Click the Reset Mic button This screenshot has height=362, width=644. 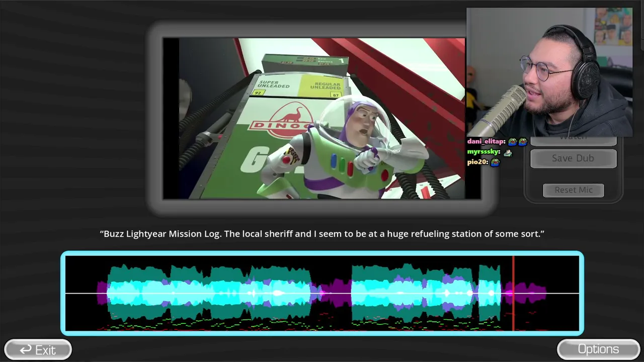click(x=574, y=190)
